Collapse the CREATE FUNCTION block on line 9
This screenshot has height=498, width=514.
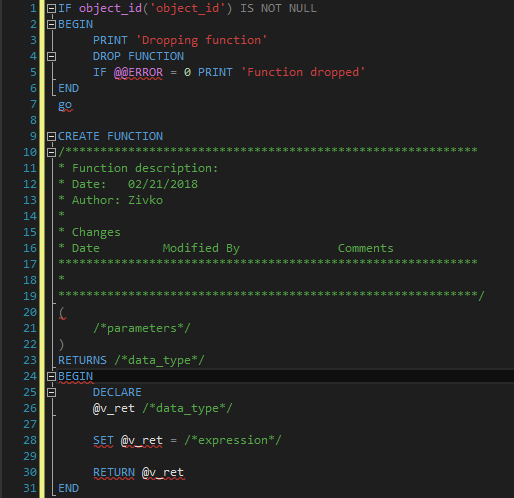51,136
